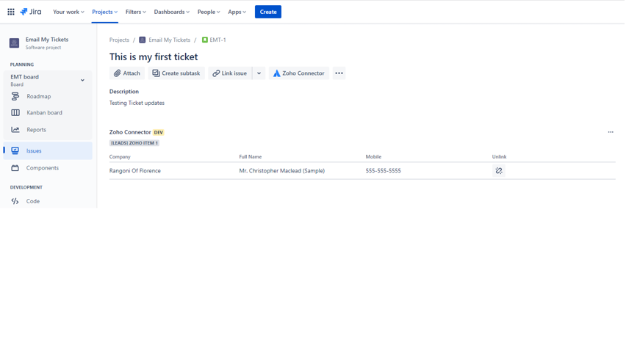Click the Zoho Connector panel heading
This screenshot has height=364, width=640.
pyautogui.click(x=130, y=132)
